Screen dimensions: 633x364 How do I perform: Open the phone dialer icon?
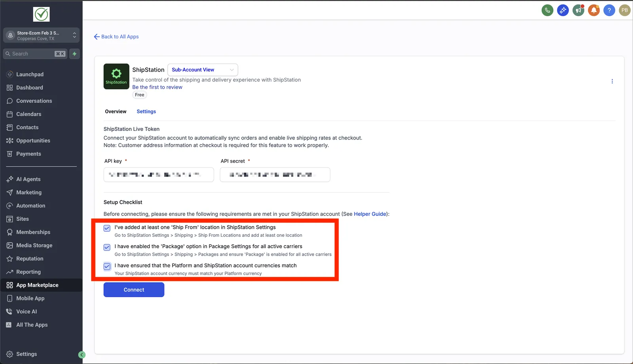(547, 10)
